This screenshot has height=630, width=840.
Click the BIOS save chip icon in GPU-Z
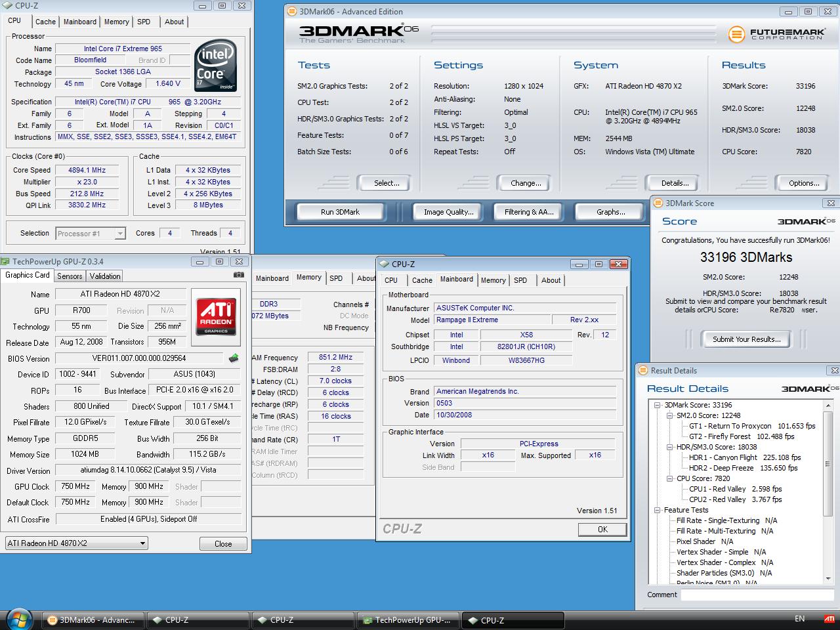pyautogui.click(x=234, y=358)
